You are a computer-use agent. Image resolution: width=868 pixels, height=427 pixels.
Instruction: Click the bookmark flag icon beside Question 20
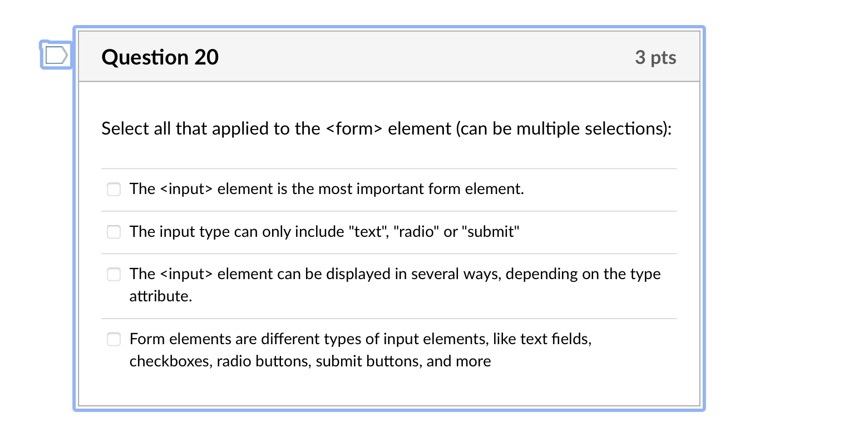56,55
